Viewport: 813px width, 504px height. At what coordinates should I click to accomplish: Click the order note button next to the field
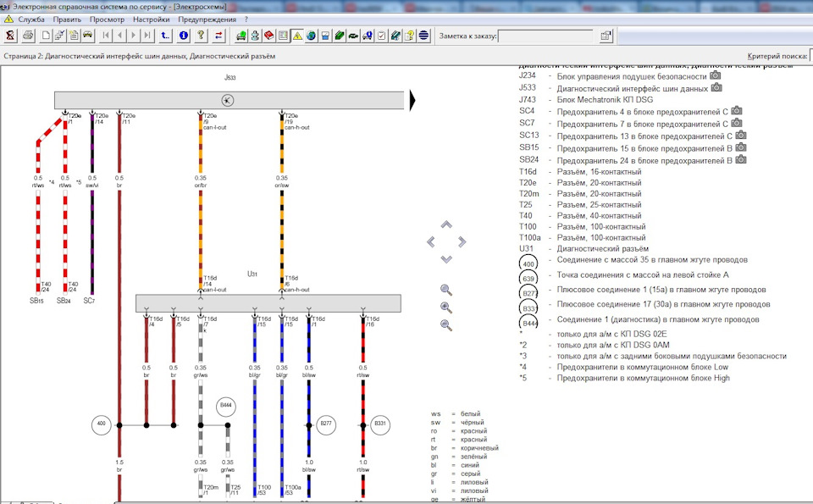pyautogui.click(x=606, y=36)
